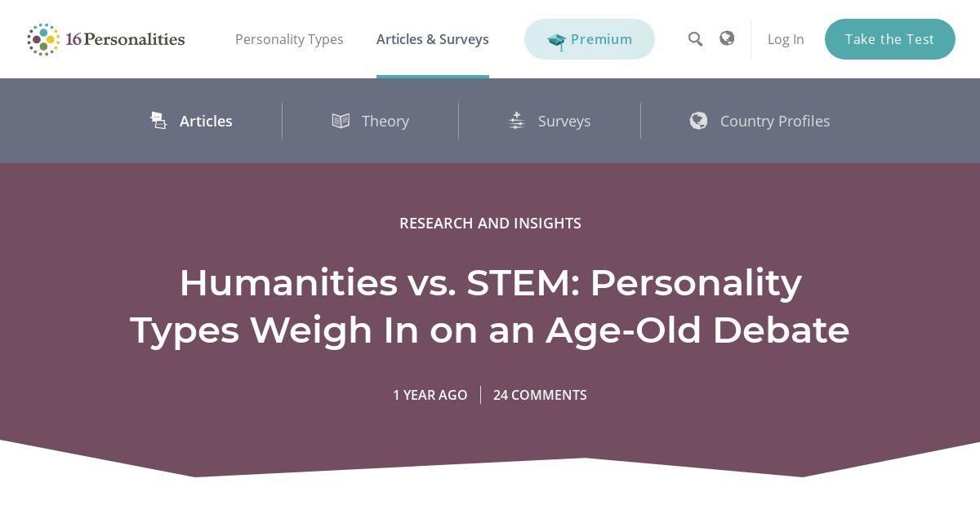The height and width of the screenshot is (514, 980).
Task: Click the Premium button label
Action: 602,39
